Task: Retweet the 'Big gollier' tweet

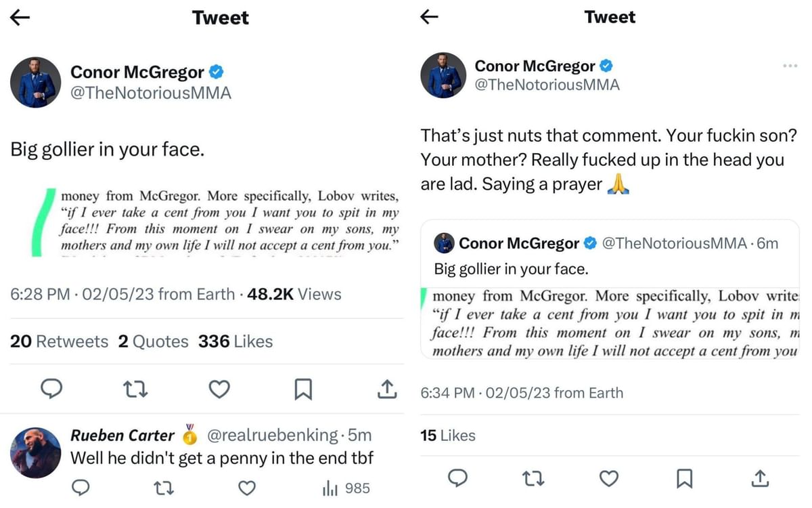Action: [135, 389]
